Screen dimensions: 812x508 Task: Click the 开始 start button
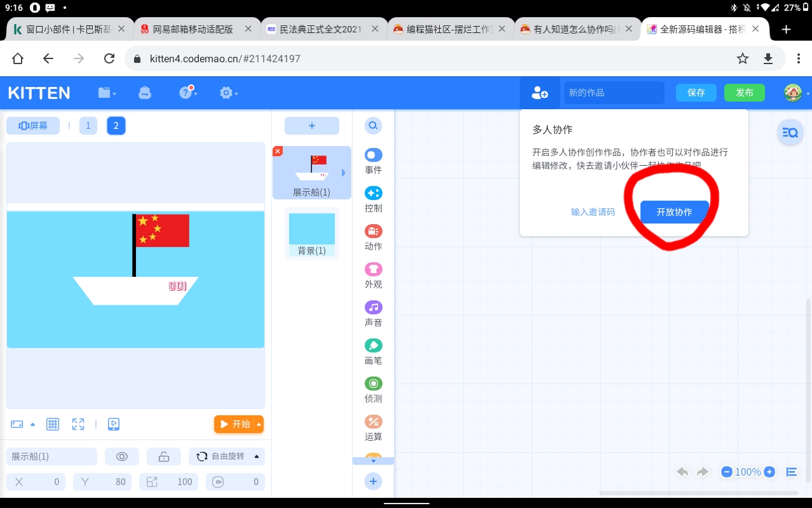click(234, 424)
